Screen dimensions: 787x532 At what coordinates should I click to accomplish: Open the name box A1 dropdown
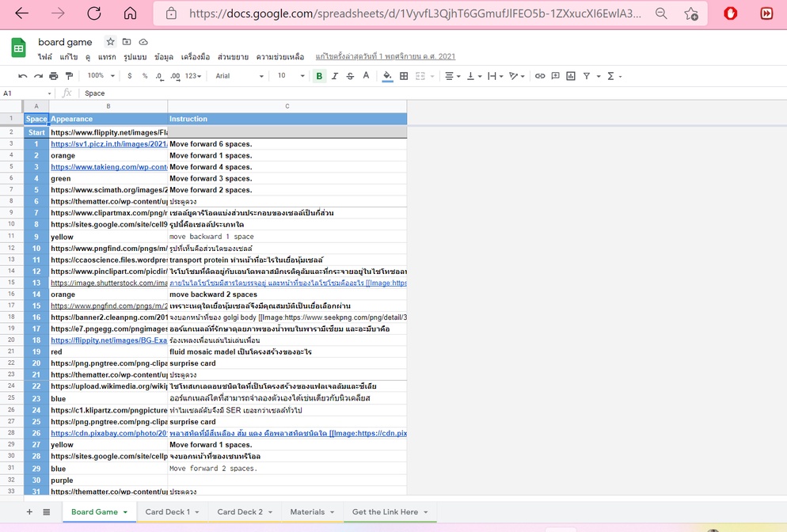(x=49, y=93)
